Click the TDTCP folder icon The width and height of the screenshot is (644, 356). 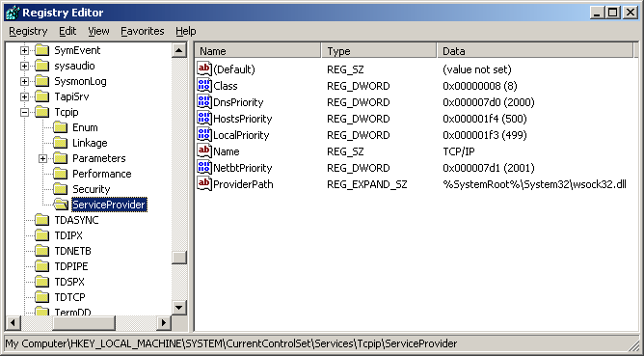tap(41, 297)
